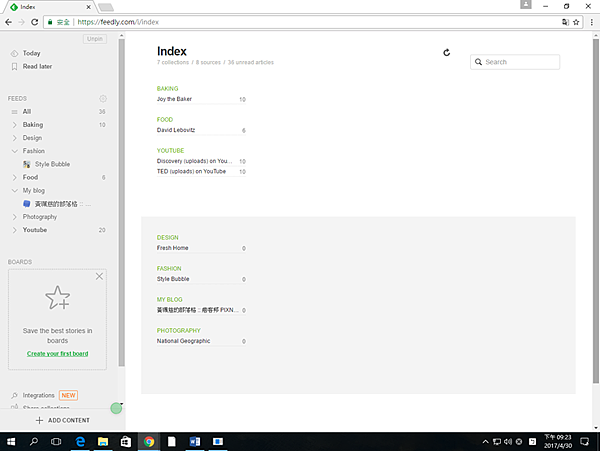Click the Chrome profile icon in title bar
The height and width of the screenshot is (451, 600).
(x=526, y=5)
